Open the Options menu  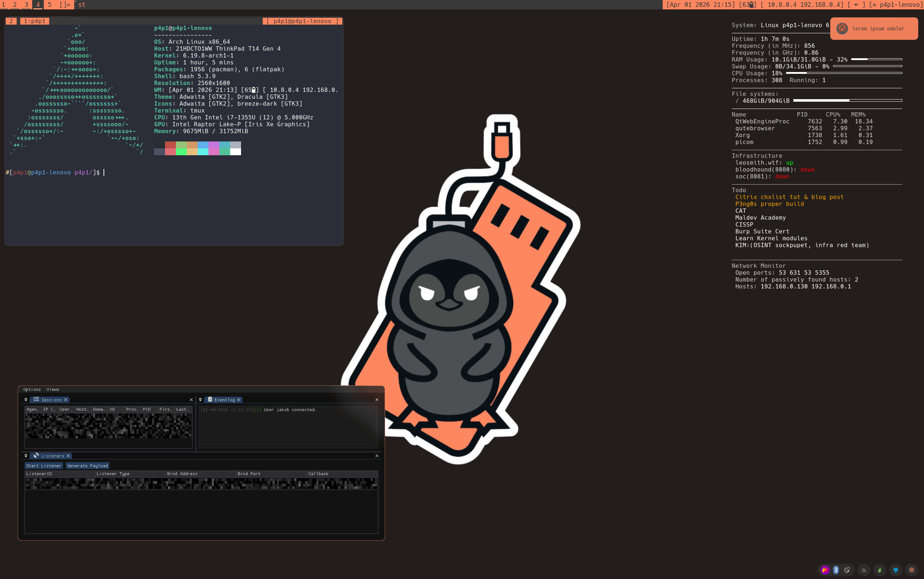click(x=32, y=389)
